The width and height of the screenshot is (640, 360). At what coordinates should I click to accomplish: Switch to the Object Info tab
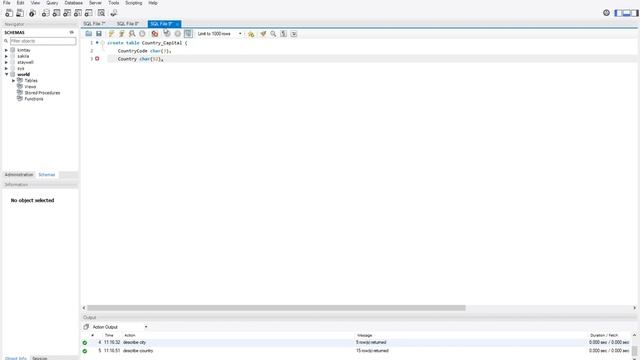16,358
